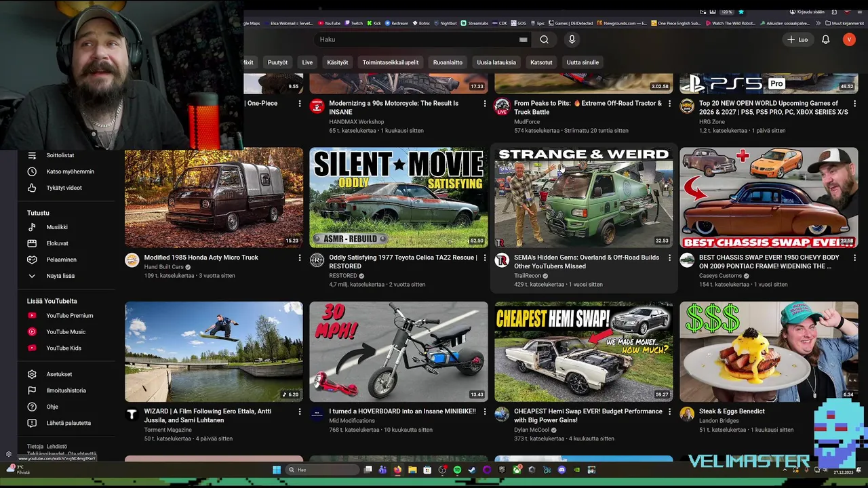Open Pelaaminen category in sidebar
Viewport: 868px width, 488px height.
tap(61, 260)
